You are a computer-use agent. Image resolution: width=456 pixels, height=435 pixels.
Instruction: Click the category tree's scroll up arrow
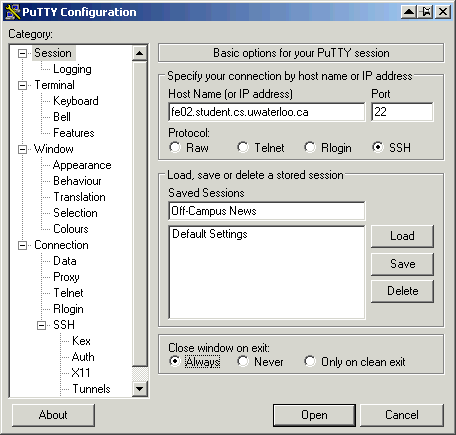[140, 53]
